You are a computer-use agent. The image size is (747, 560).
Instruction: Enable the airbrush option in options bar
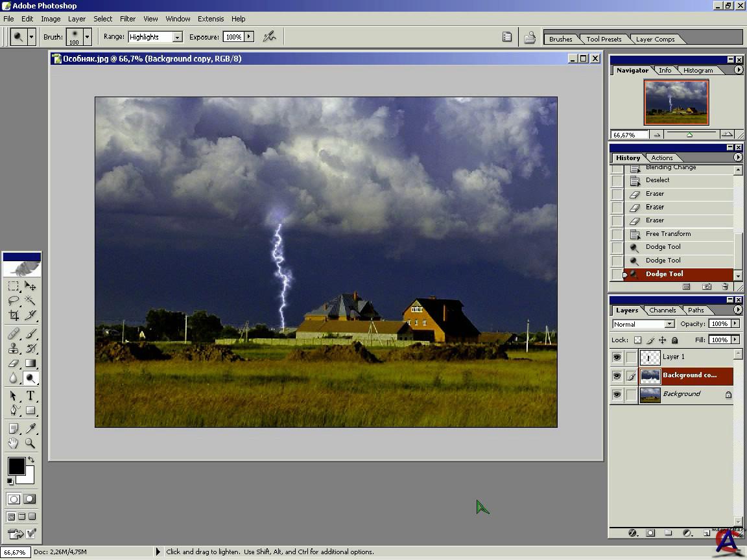click(269, 37)
